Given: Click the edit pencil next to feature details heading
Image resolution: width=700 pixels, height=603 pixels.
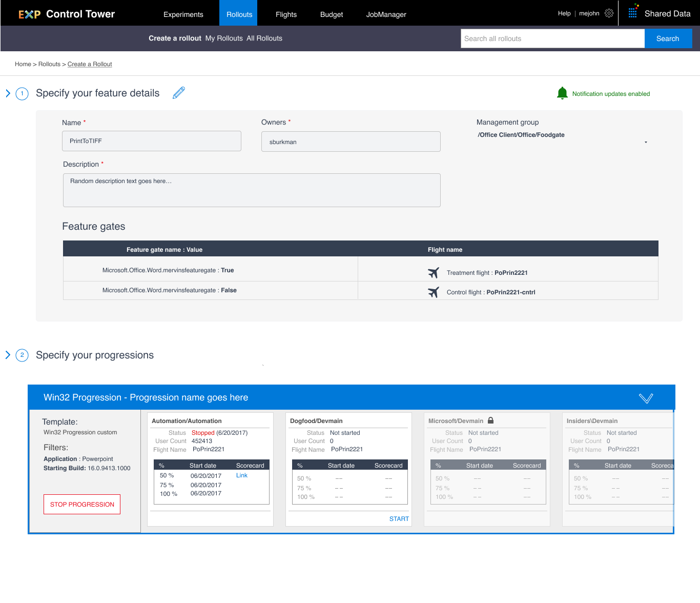Looking at the screenshot, I should tap(178, 93).
